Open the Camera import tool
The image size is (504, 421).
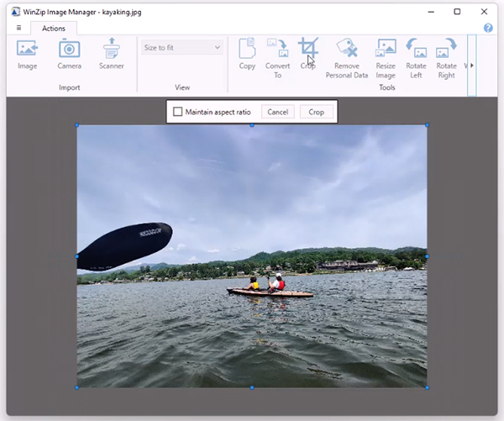pos(69,50)
